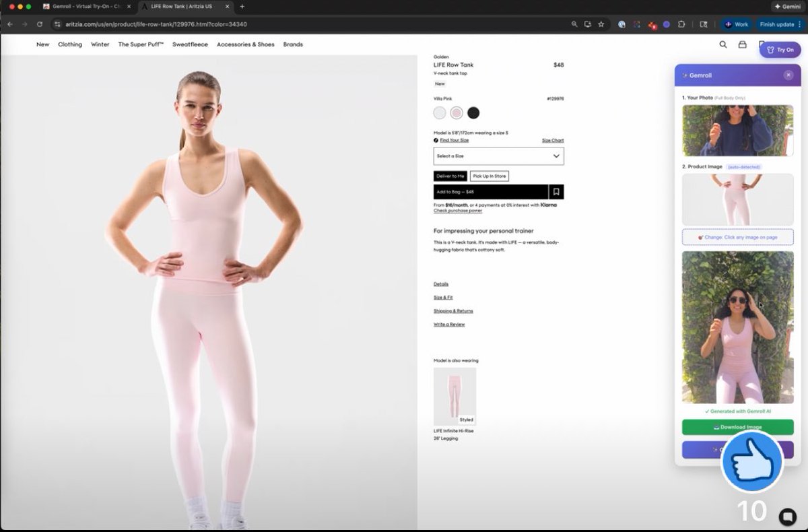The width and height of the screenshot is (808, 532).
Task: Open the Work profile button
Action: pos(737,24)
